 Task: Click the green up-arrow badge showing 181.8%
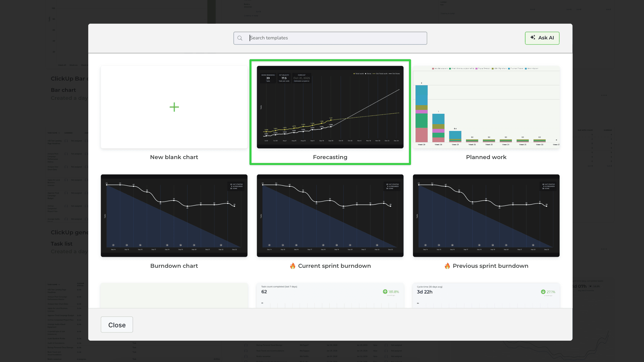coord(391,291)
